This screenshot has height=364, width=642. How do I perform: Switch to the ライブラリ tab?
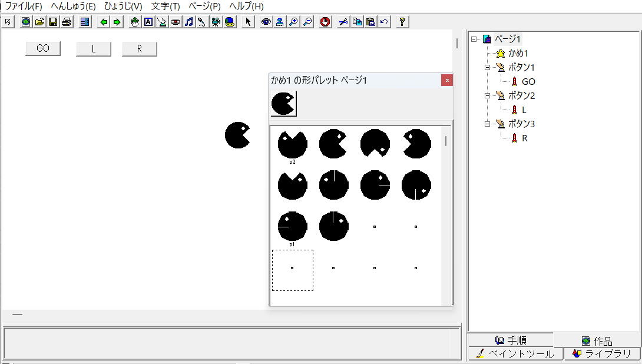click(602, 353)
